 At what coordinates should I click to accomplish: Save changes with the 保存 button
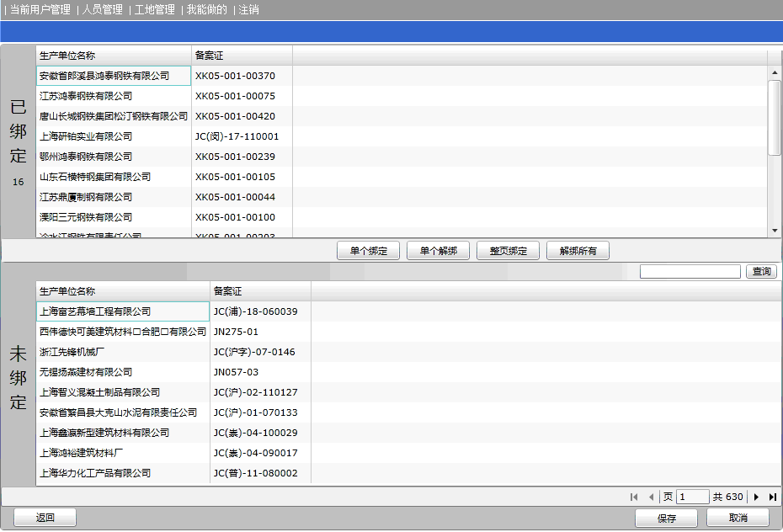tap(667, 519)
